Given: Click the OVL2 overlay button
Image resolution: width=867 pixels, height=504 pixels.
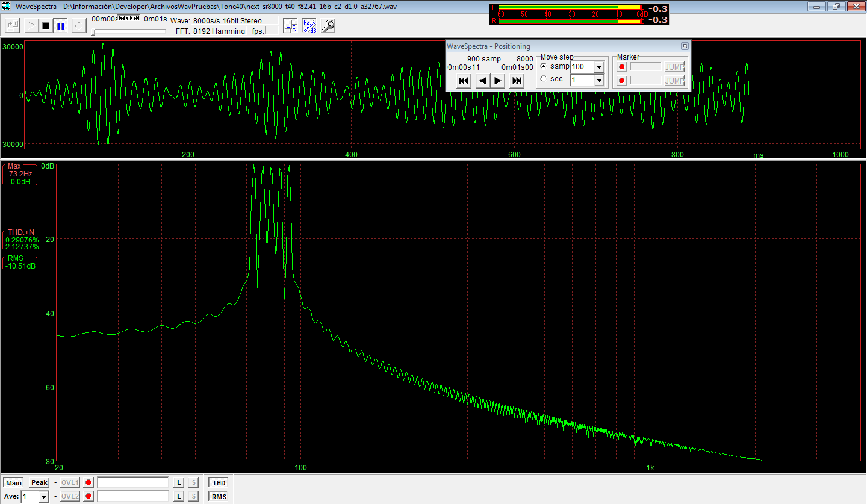Looking at the screenshot, I should tap(70, 496).
